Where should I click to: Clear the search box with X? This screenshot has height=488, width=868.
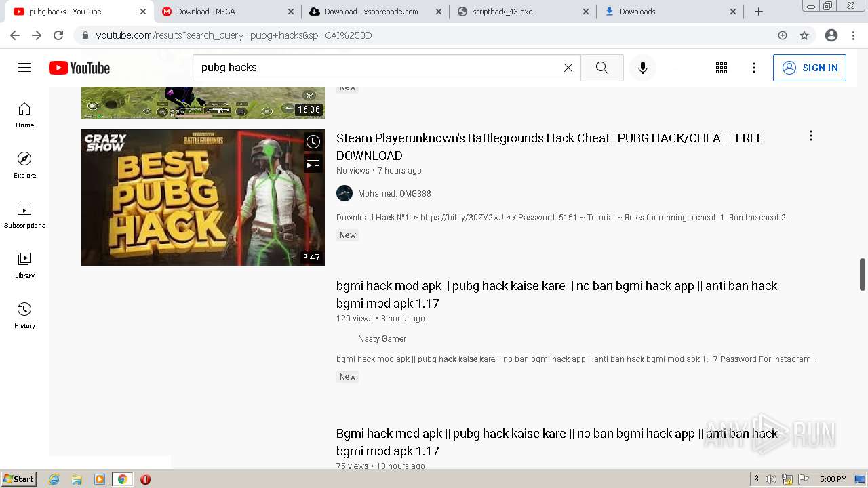pyautogui.click(x=568, y=68)
